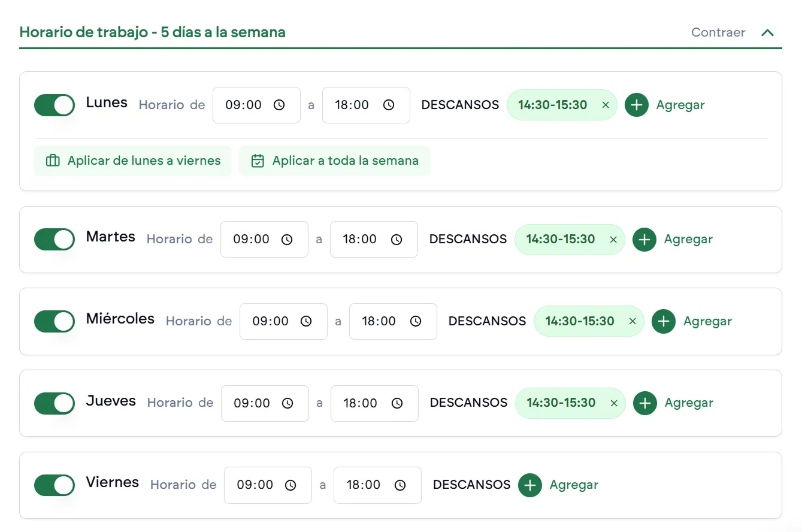The height and width of the screenshot is (532, 802).
Task: Toggle Viernes working hours off
Action: point(54,485)
